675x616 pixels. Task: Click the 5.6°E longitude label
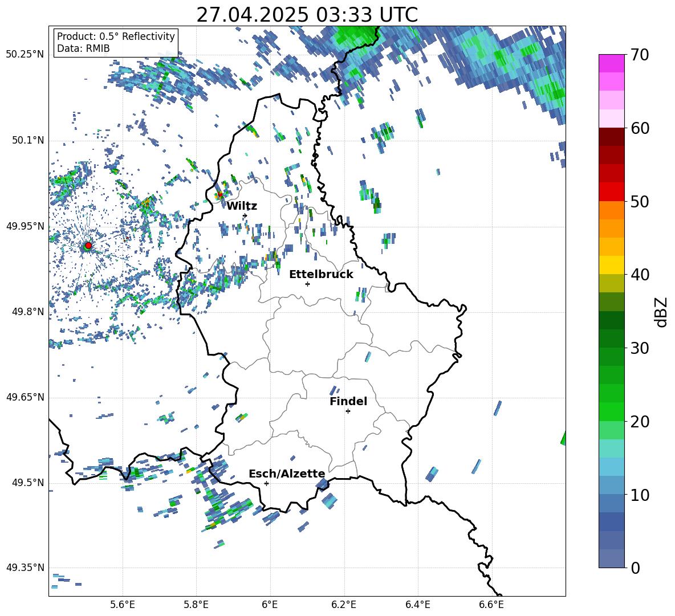(123, 605)
